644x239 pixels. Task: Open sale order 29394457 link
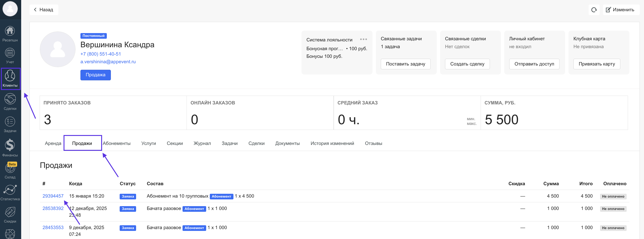tap(53, 196)
